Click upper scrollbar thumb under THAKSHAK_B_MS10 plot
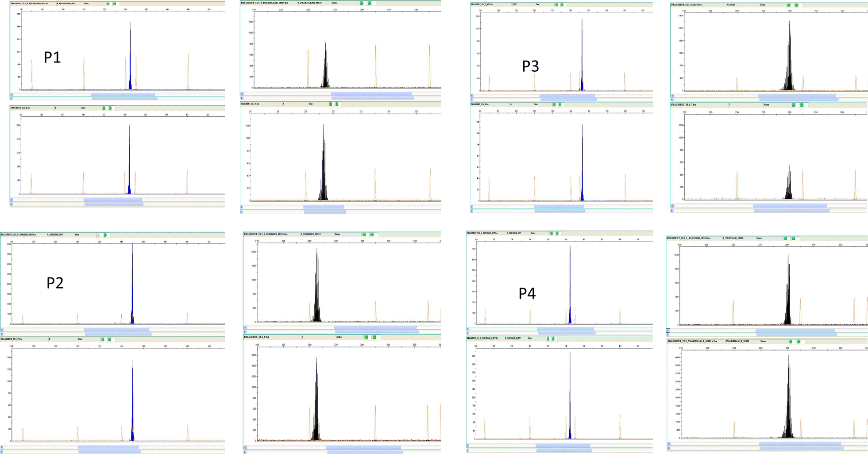 [800, 443]
